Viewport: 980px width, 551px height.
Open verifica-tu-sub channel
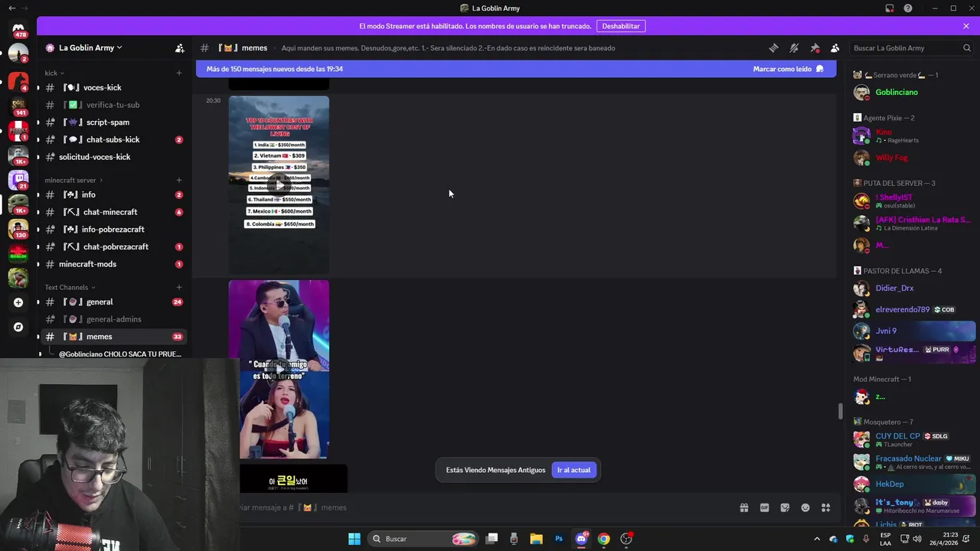click(113, 105)
